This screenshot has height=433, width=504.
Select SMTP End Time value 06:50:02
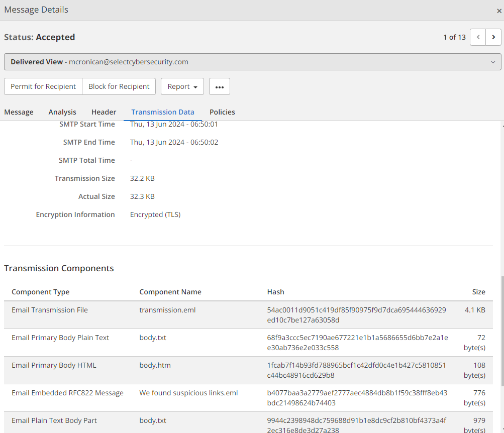[x=174, y=142]
